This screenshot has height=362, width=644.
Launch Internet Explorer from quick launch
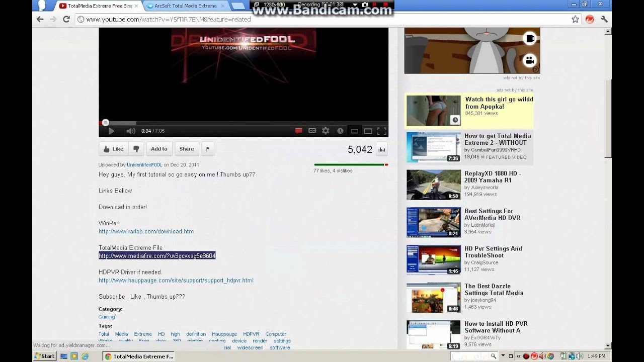coord(85,356)
